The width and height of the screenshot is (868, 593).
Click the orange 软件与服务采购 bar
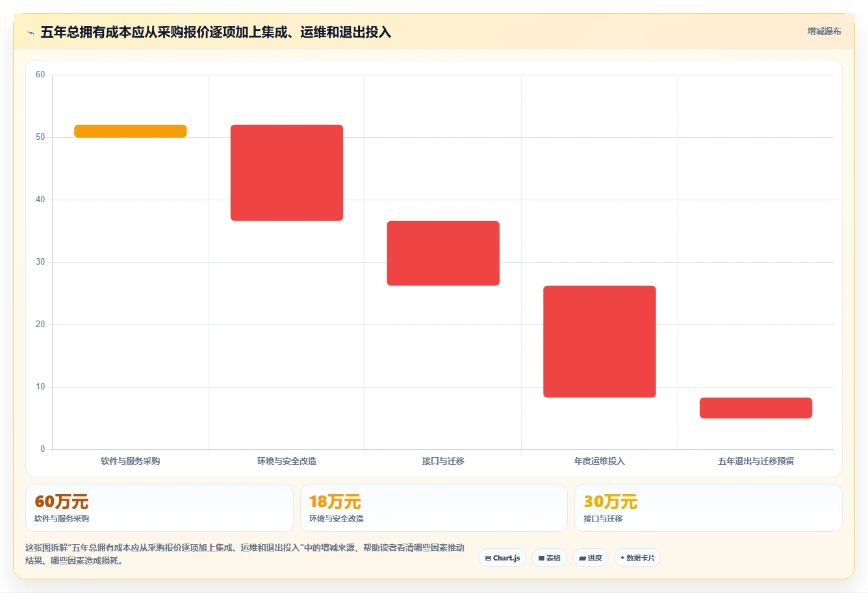coord(131,131)
